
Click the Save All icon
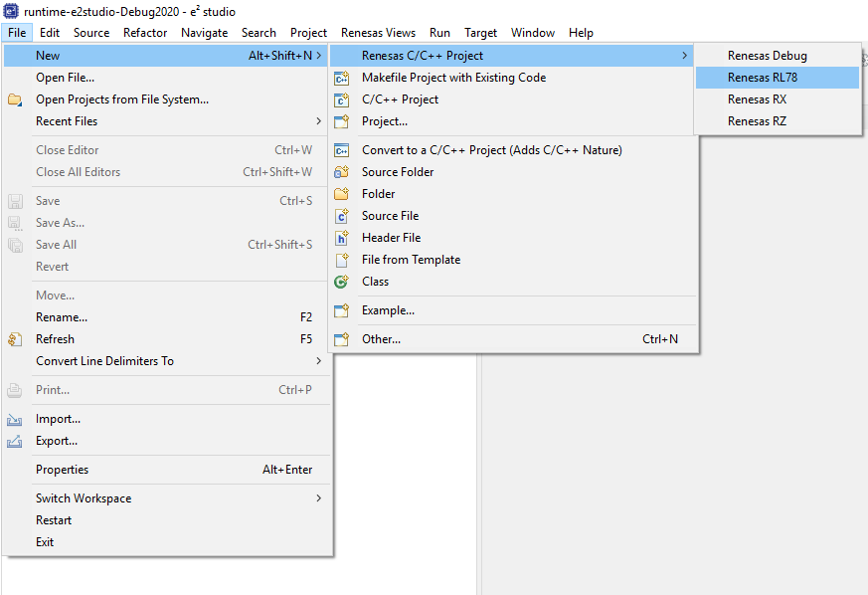point(15,245)
